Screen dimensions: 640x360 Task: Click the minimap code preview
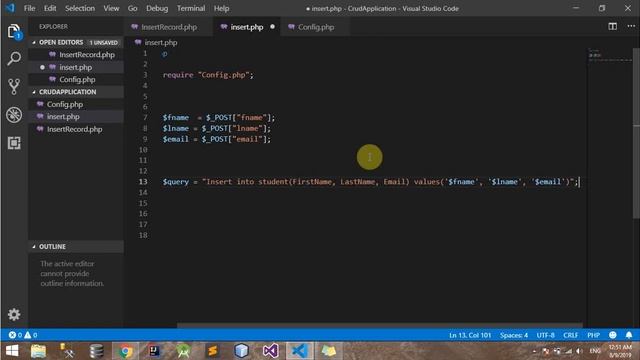610,55
